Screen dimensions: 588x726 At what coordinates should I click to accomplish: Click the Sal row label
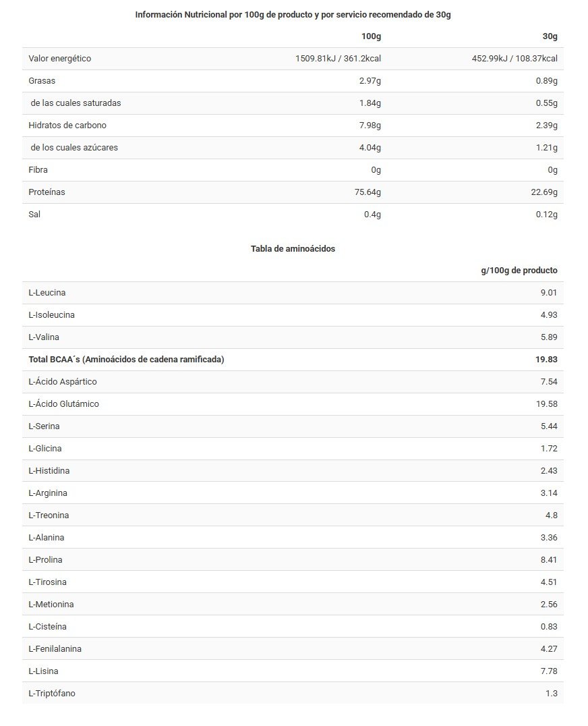[35, 215]
